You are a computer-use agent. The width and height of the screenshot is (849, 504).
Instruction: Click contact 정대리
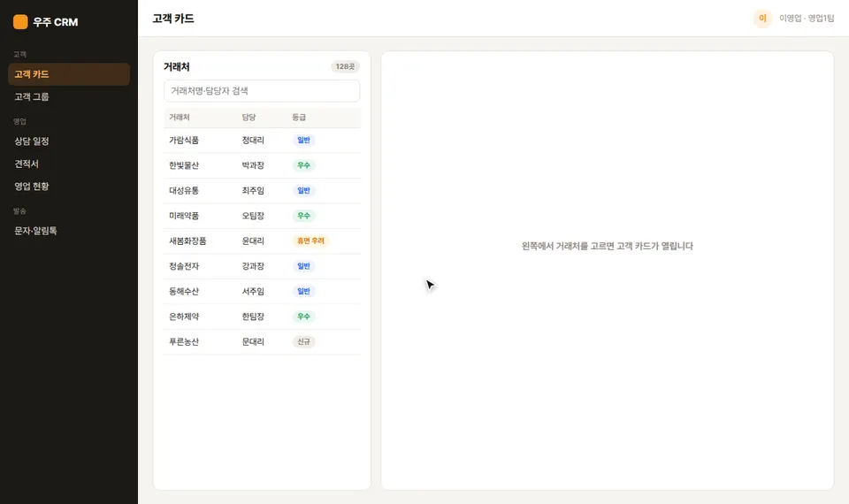[x=253, y=141]
